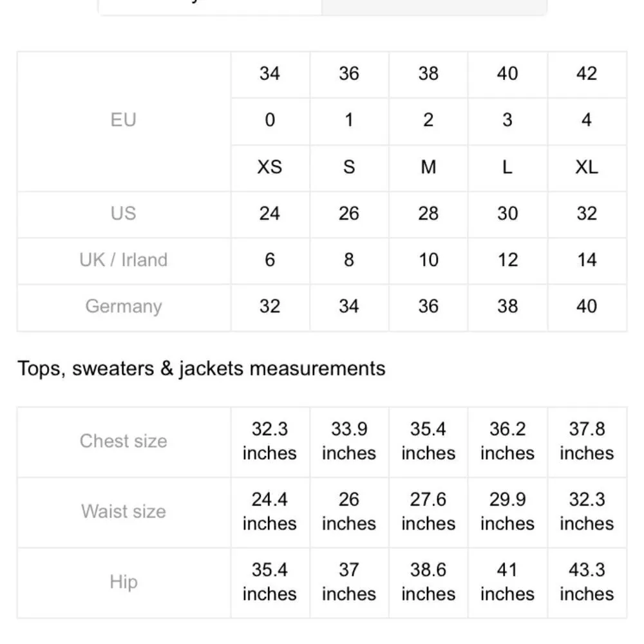
Task: Click the Waist size row label
Action: [124, 512]
